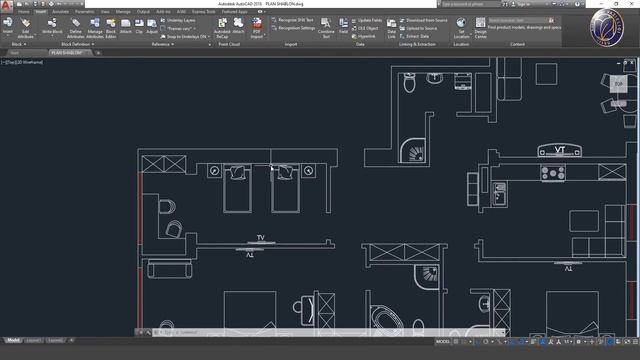Image resolution: width=640 pixels, height=360 pixels.
Task: Toggle the grid display in status bar
Action: point(456,342)
